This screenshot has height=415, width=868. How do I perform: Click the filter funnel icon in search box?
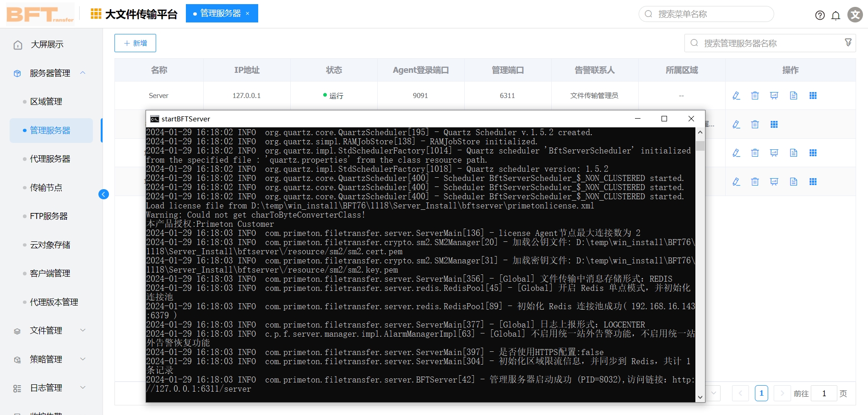[x=848, y=43]
